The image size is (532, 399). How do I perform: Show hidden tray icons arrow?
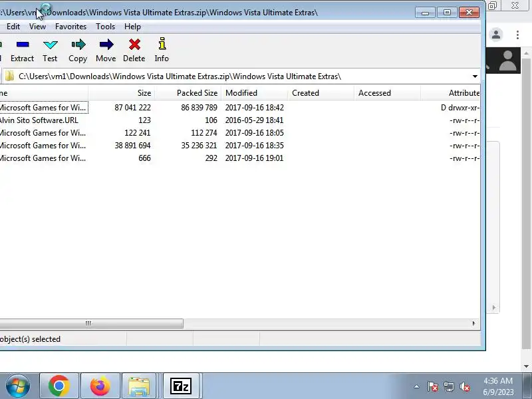coord(417,386)
